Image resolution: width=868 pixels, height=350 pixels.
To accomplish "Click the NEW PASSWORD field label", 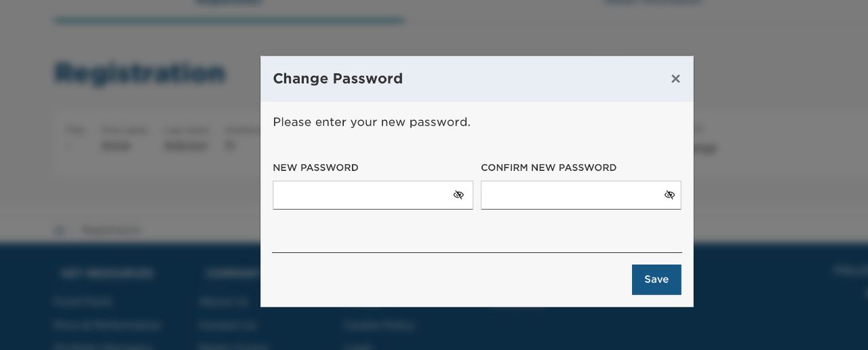I will [x=315, y=168].
